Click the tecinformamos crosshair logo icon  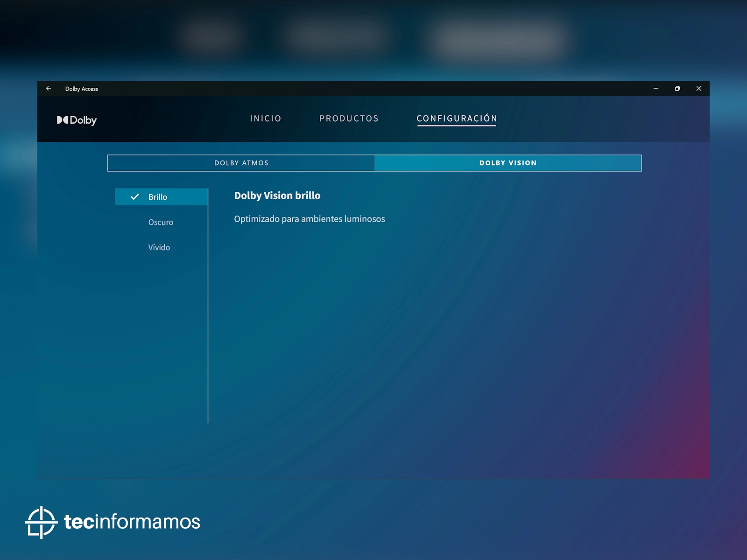(41, 522)
